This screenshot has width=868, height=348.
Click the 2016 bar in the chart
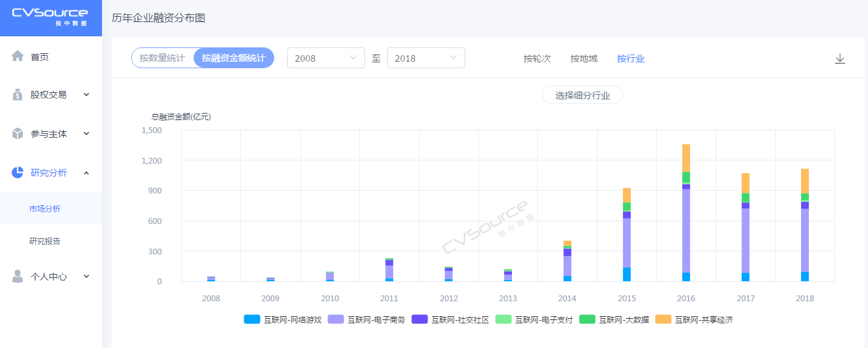tap(686, 214)
